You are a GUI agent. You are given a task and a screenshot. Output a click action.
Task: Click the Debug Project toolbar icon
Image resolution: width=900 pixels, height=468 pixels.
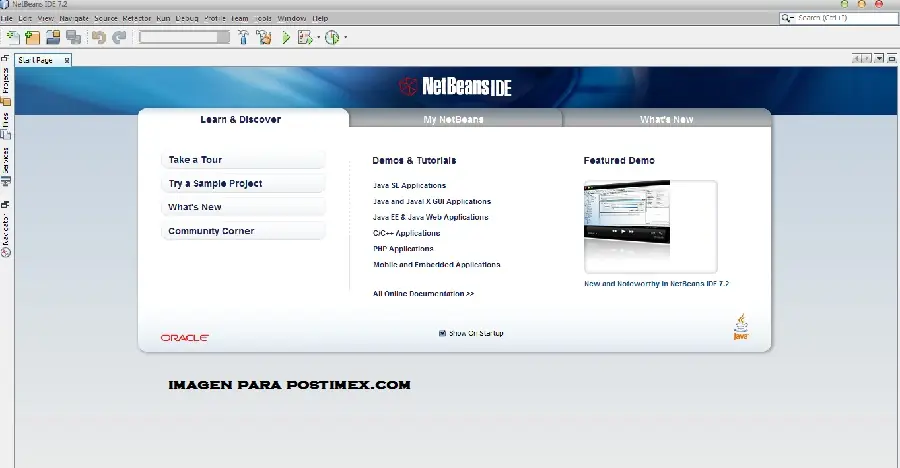(x=305, y=38)
